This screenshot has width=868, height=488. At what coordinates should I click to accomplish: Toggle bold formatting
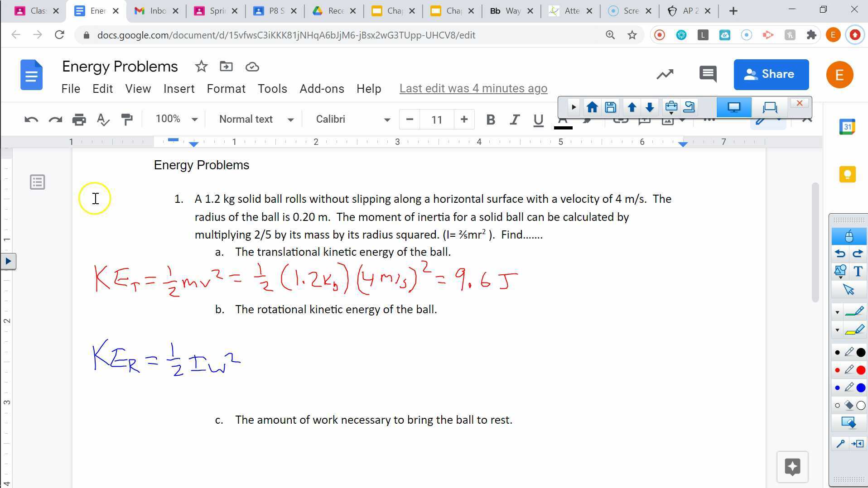491,120
